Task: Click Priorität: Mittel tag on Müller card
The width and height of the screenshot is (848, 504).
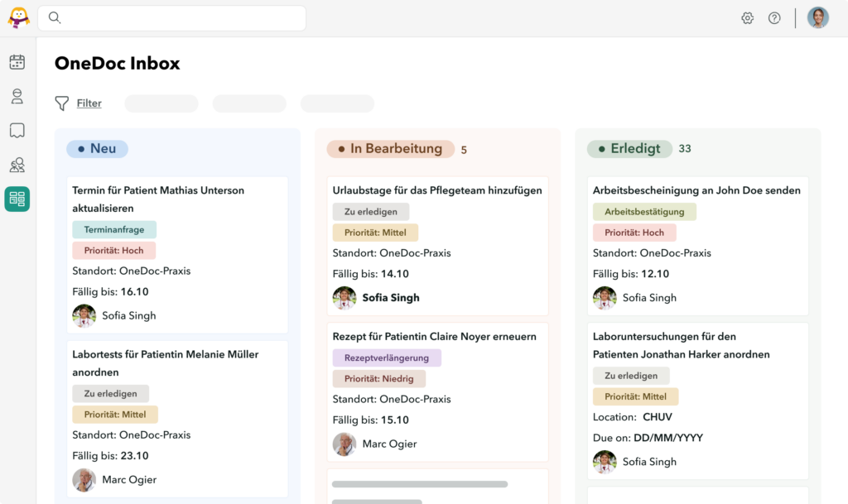Action: 114,415
